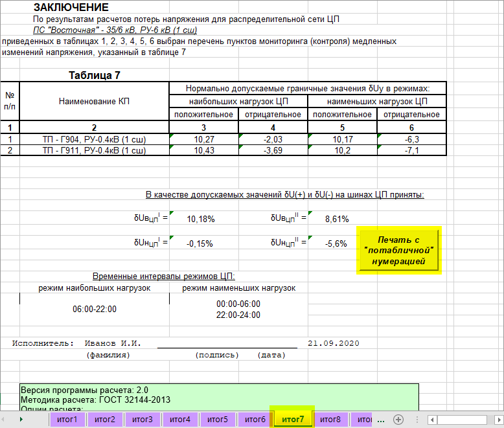Select cell with value 10,2

[x=342, y=150]
